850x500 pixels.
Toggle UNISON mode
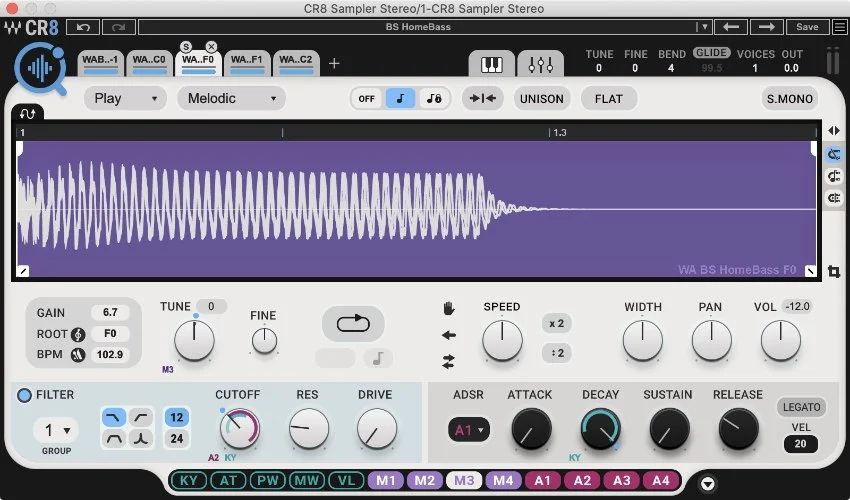click(542, 99)
